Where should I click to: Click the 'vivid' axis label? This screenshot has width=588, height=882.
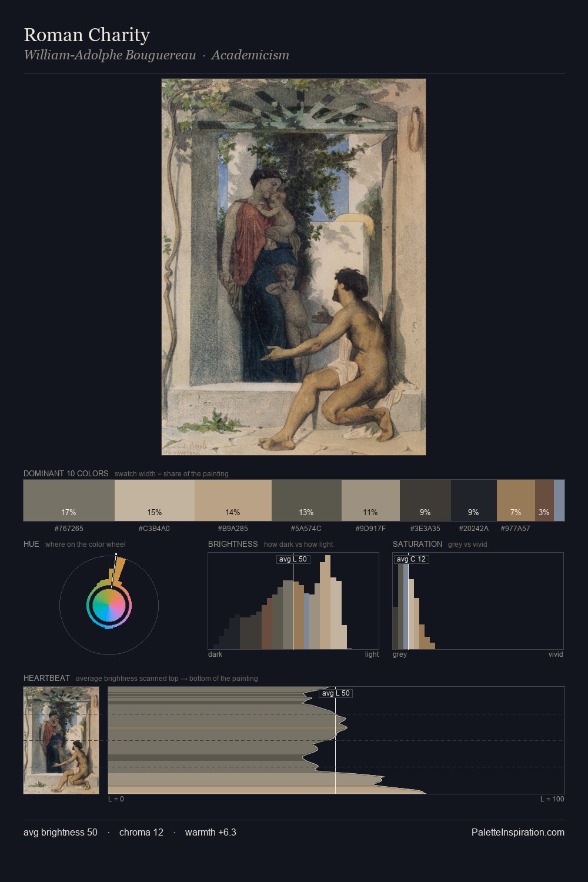(556, 654)
